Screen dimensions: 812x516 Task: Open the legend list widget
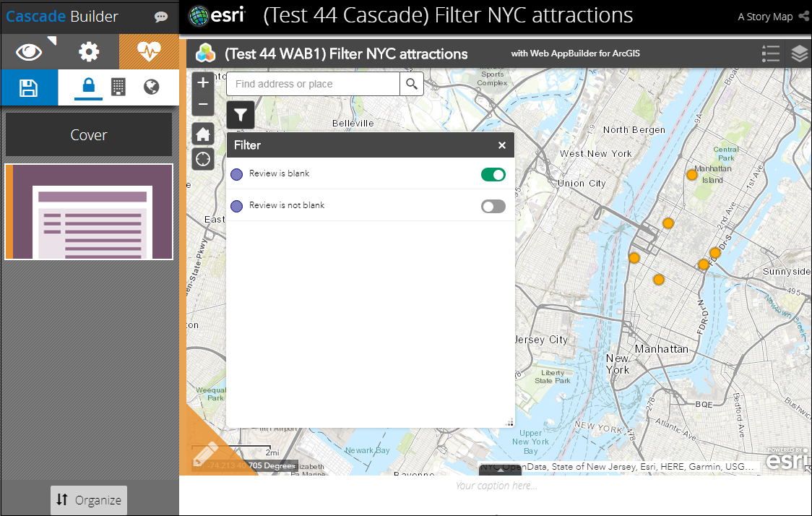(771, 53)
